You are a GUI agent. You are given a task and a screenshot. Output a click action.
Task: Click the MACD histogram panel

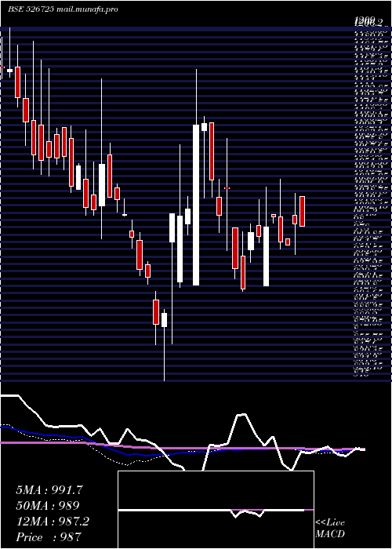[216, 510]
